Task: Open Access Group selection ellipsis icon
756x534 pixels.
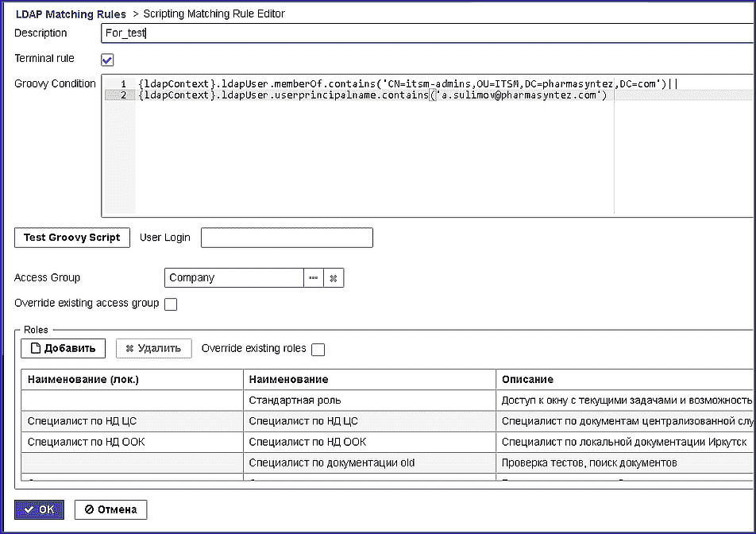Action: pos(314,278)
